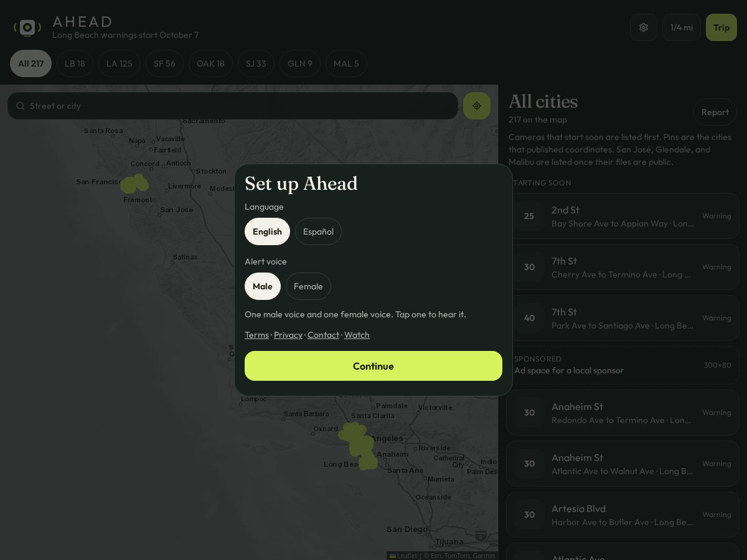Screen dimensions: 747x560
Task: Click the Los Angeles camera pin cluster
Action: pos(359,446)
